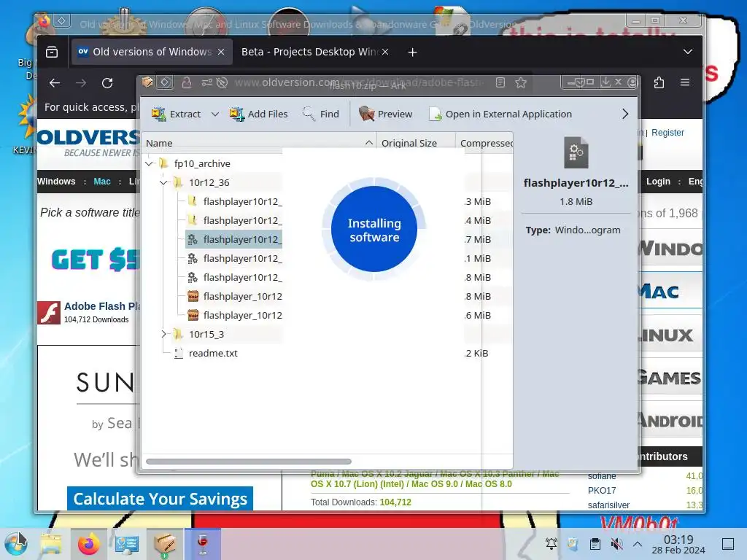Screen dimensions: 747x560
Task: Click the Firefox forward arrow
Action: tap(81, 83)
